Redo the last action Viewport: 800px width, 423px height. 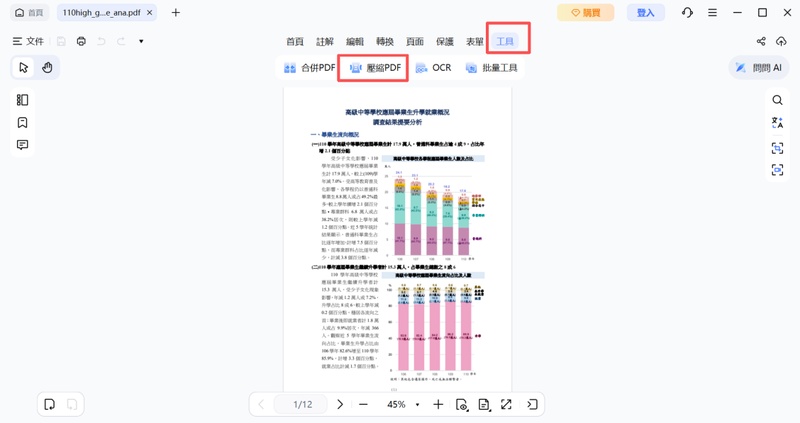(x=121, y=41)
